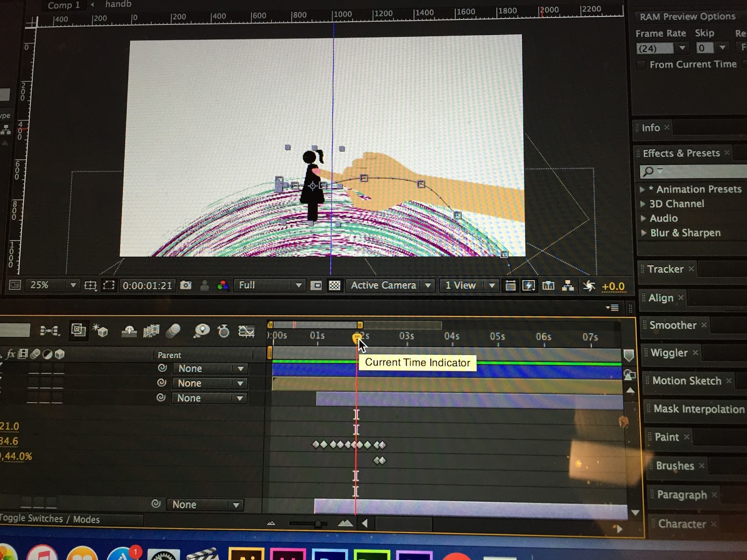Open the 1 View layout dropdown

[469, 286]
